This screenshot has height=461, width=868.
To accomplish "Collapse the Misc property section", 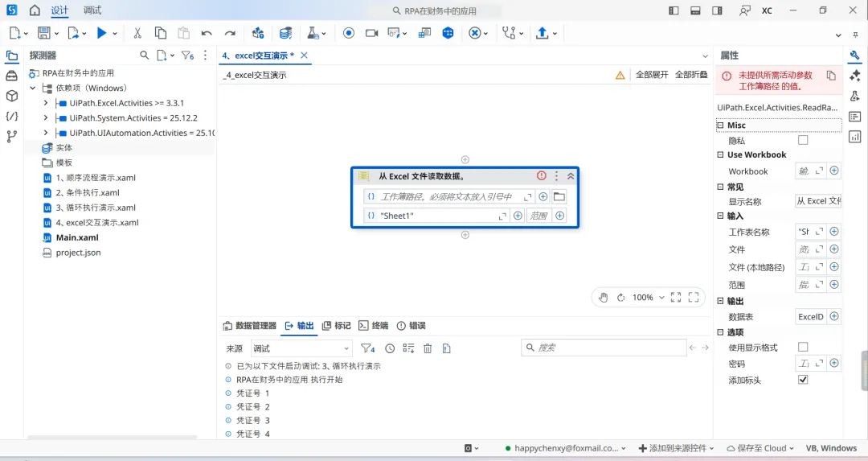I will tap(720, 126).
